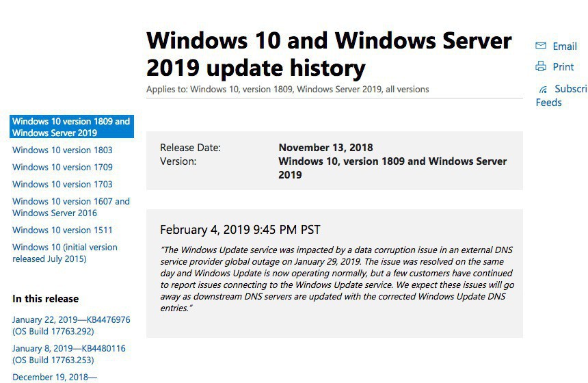Open the Email link text
This screenshot has height=383, width=588.
[x=565, y=47]
